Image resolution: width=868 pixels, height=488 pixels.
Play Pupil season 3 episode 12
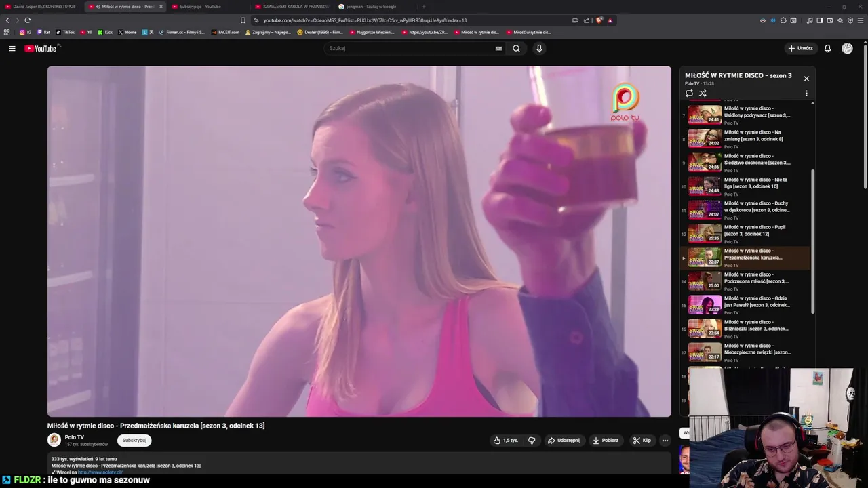pos(746,234)
